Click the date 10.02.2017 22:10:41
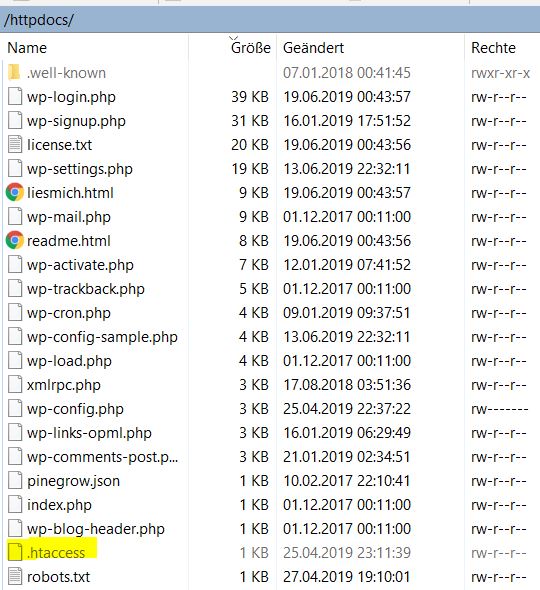The height and width of the screenshot is (590, 540). (x=347, y=481)
